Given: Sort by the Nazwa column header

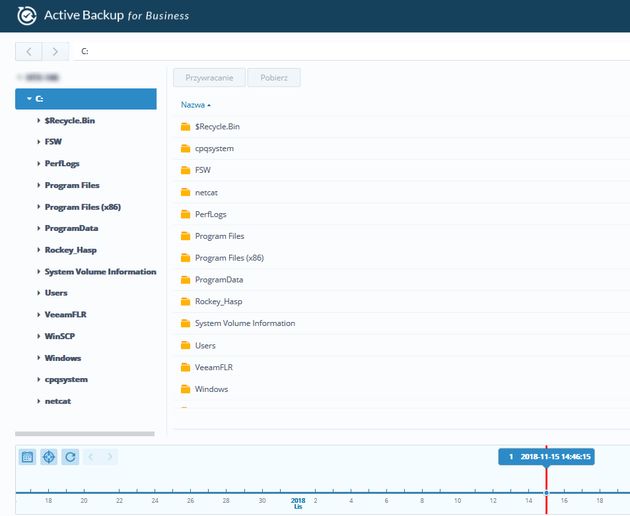Looking at the screenshot, I should pos(196,105).
